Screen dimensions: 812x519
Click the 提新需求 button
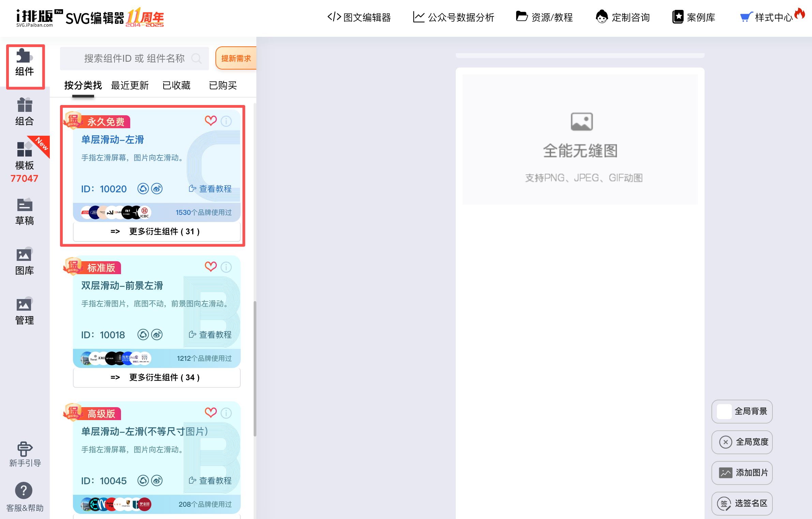[x=236, y=58]
